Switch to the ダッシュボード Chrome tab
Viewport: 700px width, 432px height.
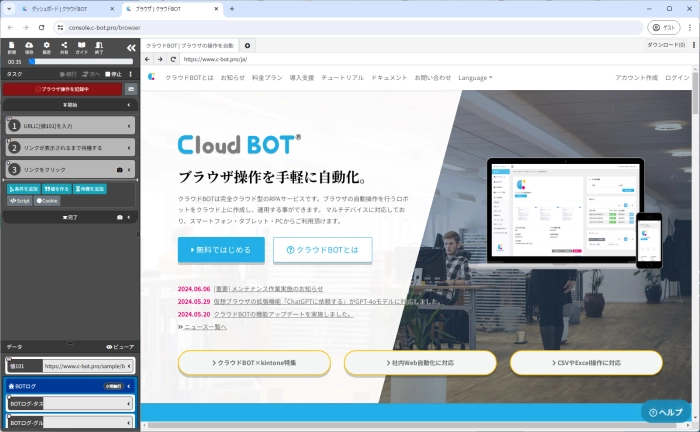(x=60, y=8)
